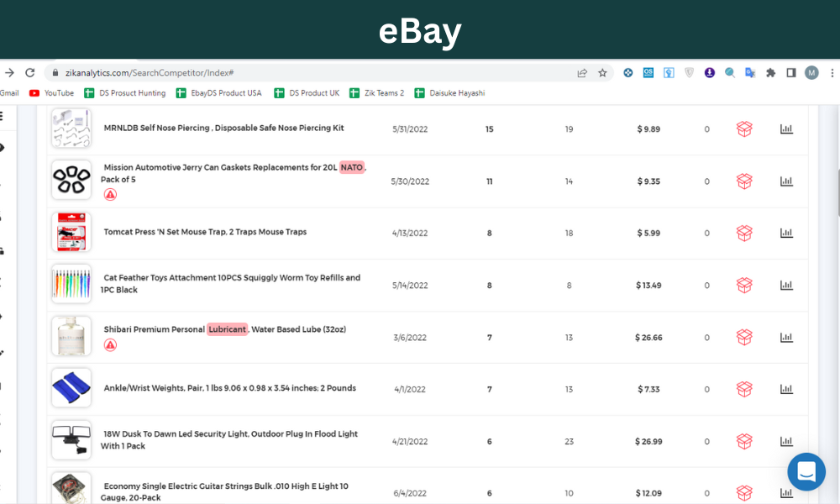840x504 pixels.
Task: Open the shield extension icon
Action: 689,73
